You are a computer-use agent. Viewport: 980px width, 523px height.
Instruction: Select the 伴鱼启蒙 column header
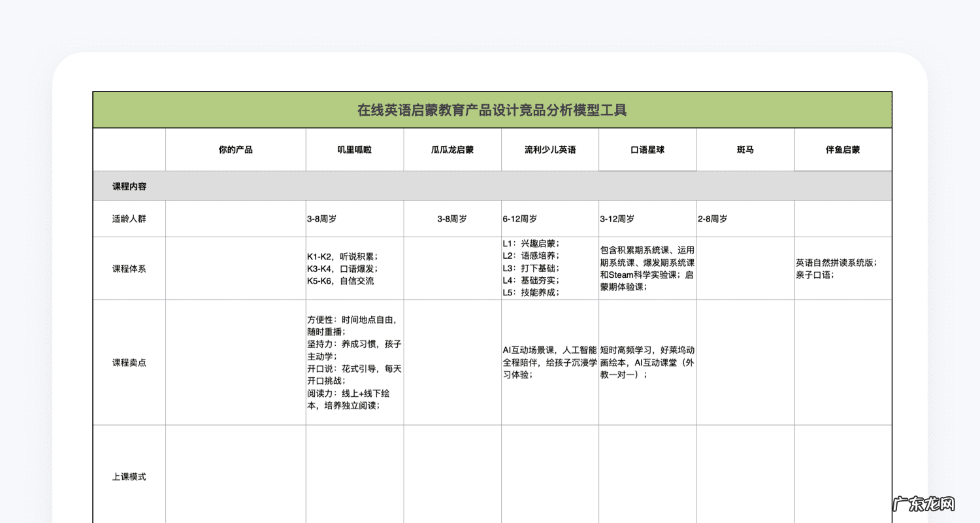pyautogui.click(x=842, y=149)
